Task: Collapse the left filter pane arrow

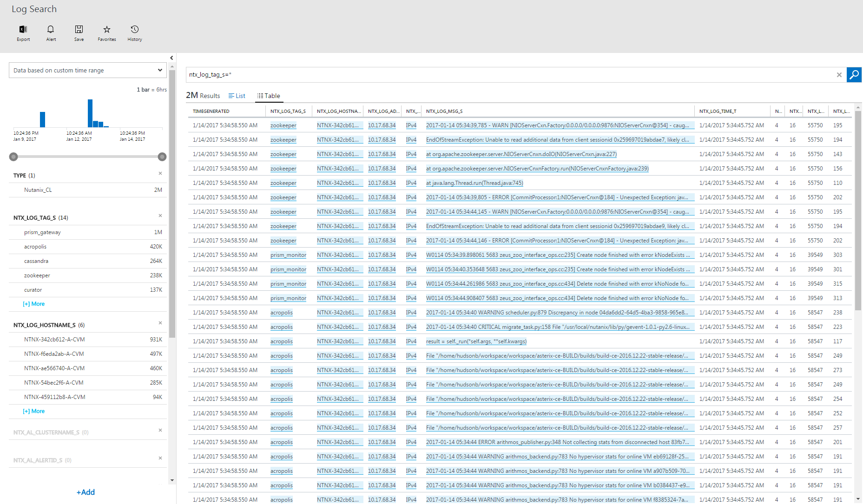Action: tap(171, 58)
